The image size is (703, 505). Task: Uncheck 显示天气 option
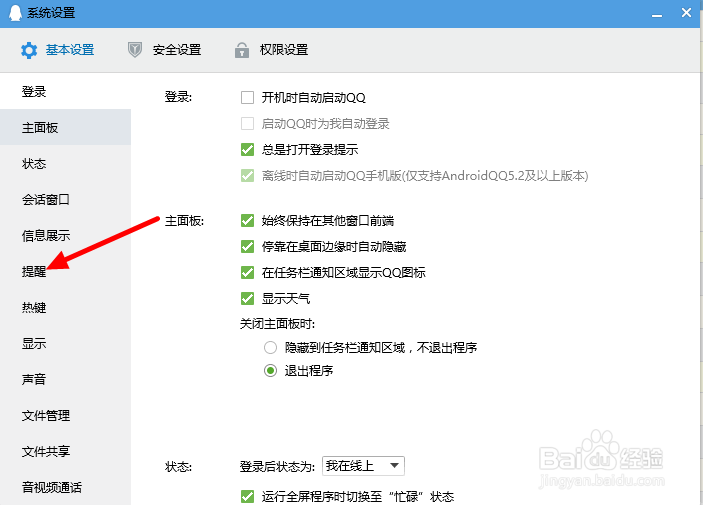coord(247,298)
